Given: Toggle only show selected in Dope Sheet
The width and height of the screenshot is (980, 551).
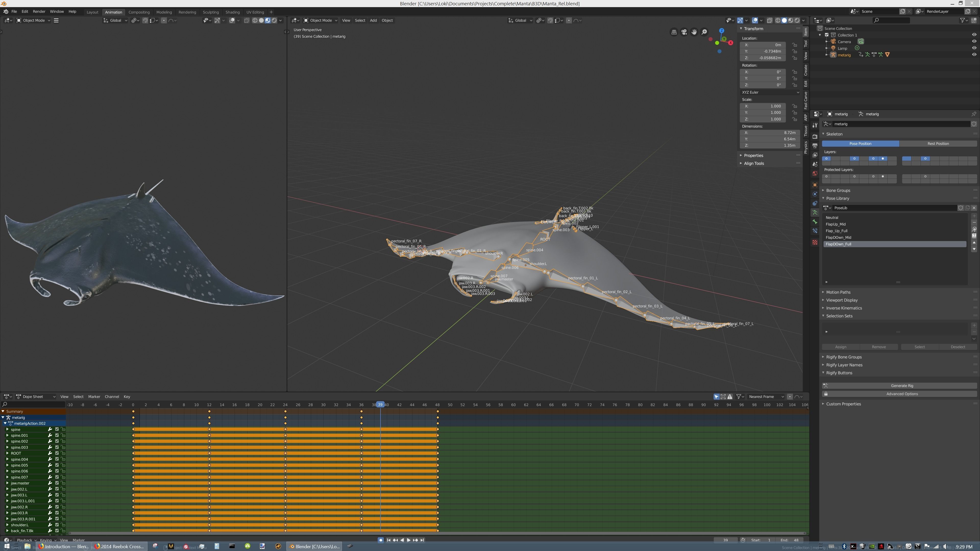Looking at the screenshot, I should pos(716,397).
